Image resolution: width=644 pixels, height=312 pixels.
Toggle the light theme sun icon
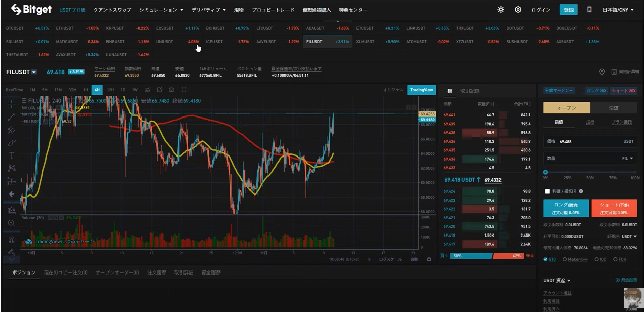tap(501, 10)
